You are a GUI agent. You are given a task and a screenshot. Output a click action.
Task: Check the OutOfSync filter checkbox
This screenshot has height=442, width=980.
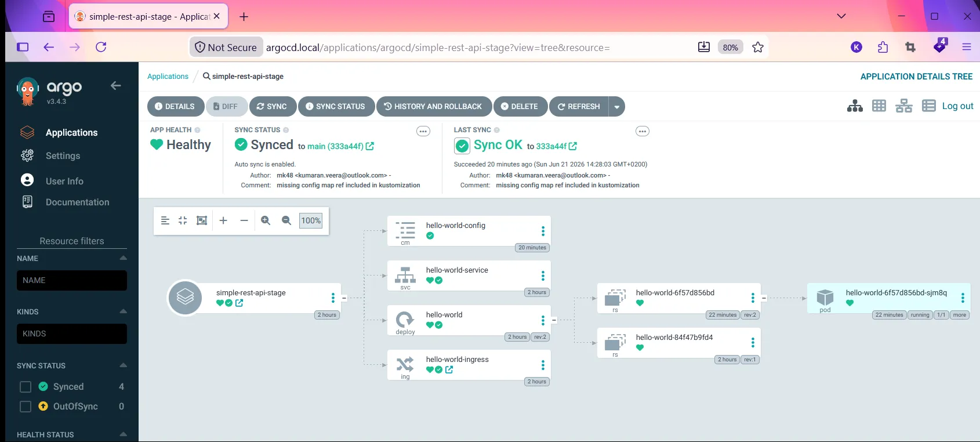click(x=26, y=407)
